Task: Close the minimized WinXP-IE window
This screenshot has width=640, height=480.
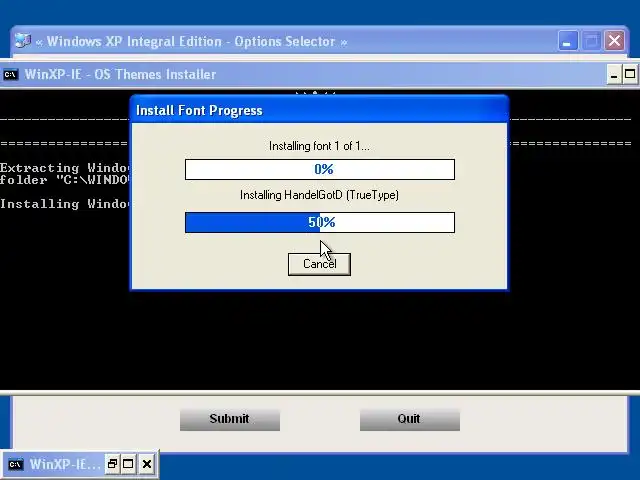Action: (x=147, y=464)
